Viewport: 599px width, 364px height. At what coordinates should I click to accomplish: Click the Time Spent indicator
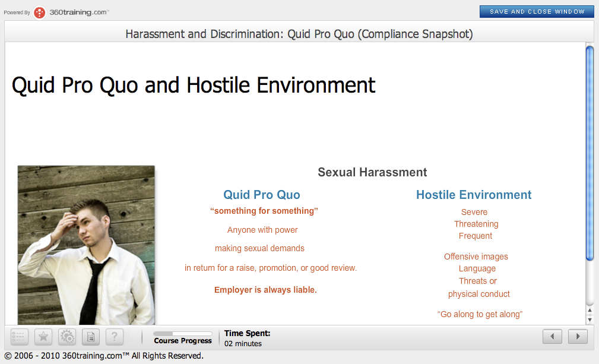point(247,338)
